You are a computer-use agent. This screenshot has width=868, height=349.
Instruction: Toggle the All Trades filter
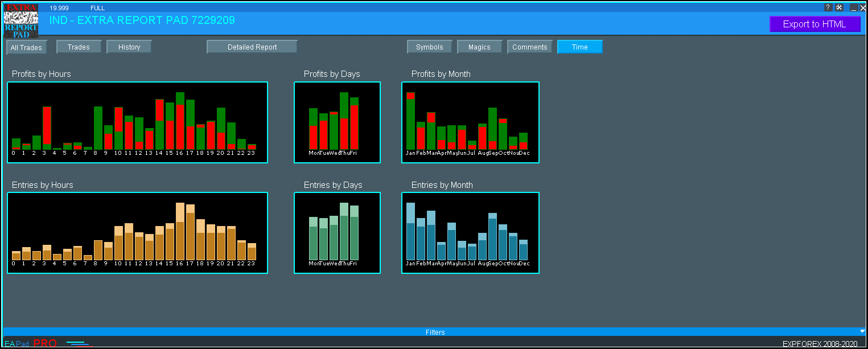click(x=26, y=47)
